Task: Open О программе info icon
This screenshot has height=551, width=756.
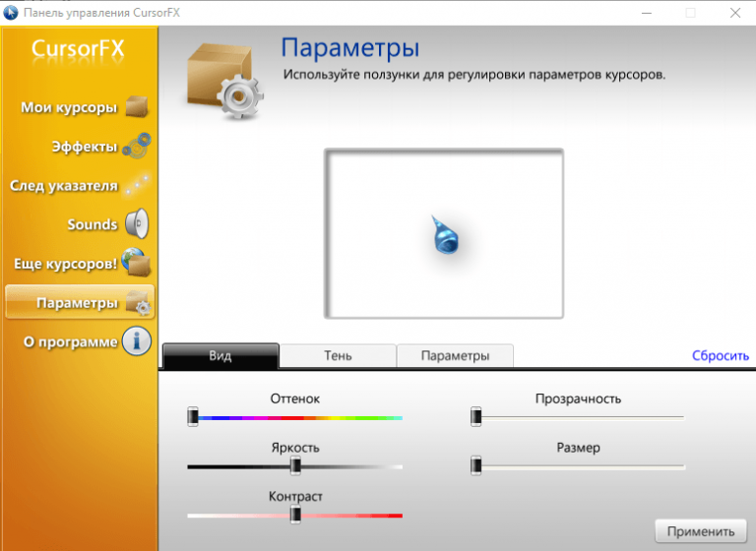Action: pos(136,342)
